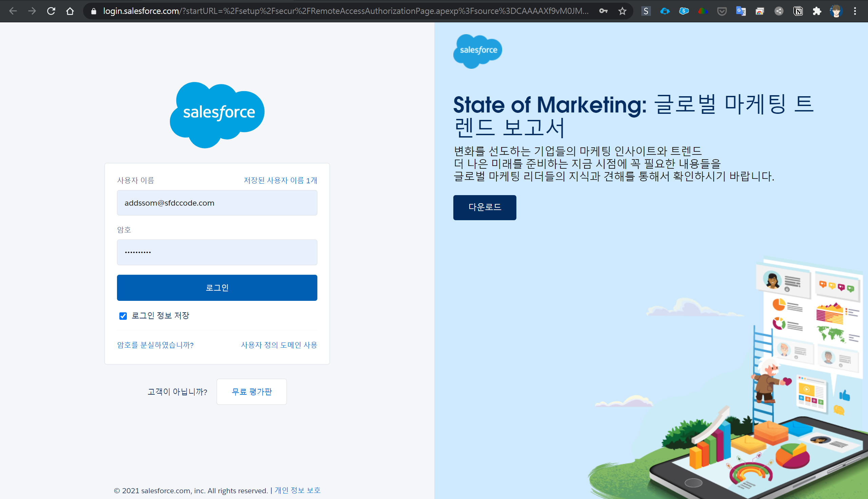Expand 저장된 사용자 이름 1개 list
This screenshot has height=499, width=868.
[280, 180]
